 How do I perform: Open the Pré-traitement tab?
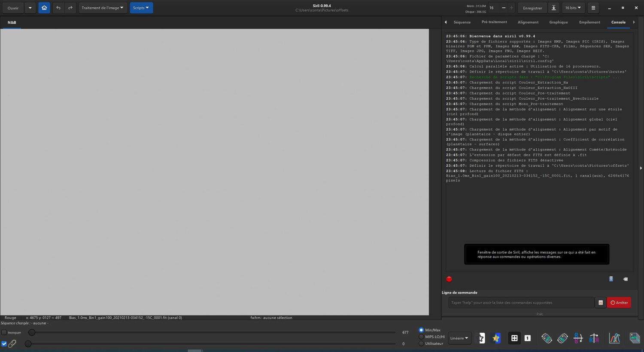pyautogui.click(x=494, y=22)
